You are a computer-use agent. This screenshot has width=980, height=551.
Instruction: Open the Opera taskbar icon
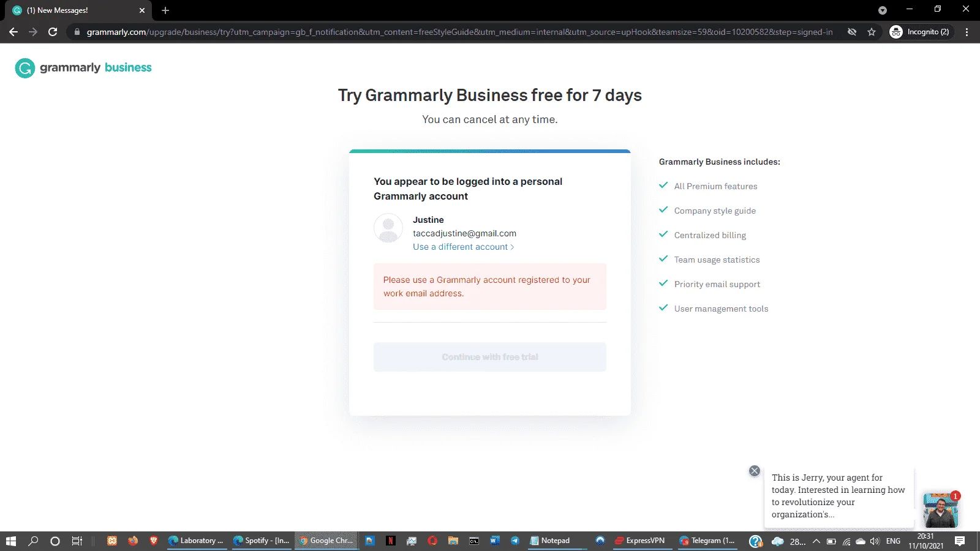click(432, 541)
